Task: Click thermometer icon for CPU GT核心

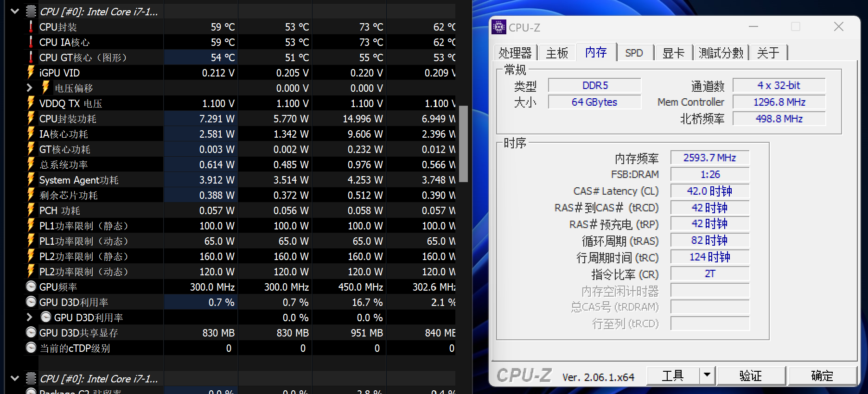Action: point(31,57)
